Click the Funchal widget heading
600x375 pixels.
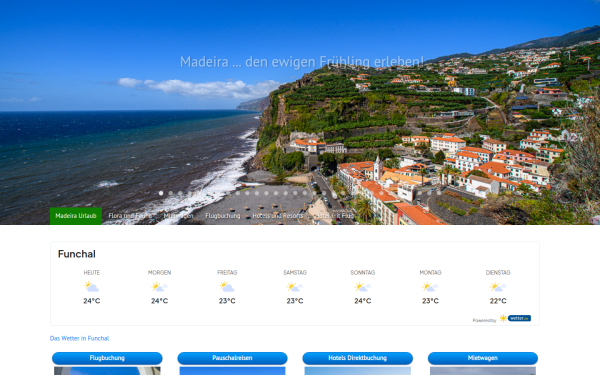[x=77, y=254]
